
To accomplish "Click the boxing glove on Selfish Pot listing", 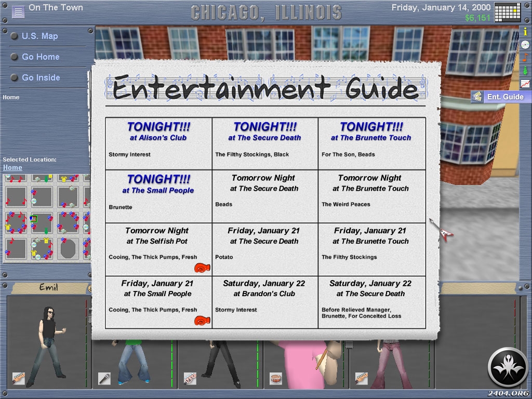I will [x=201, y=268].
